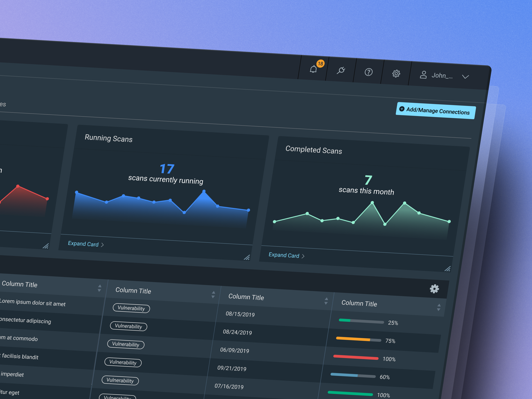Sort by the first Column Title arrows
This screenshot has height=399, width=532.
tap(100, 288)
